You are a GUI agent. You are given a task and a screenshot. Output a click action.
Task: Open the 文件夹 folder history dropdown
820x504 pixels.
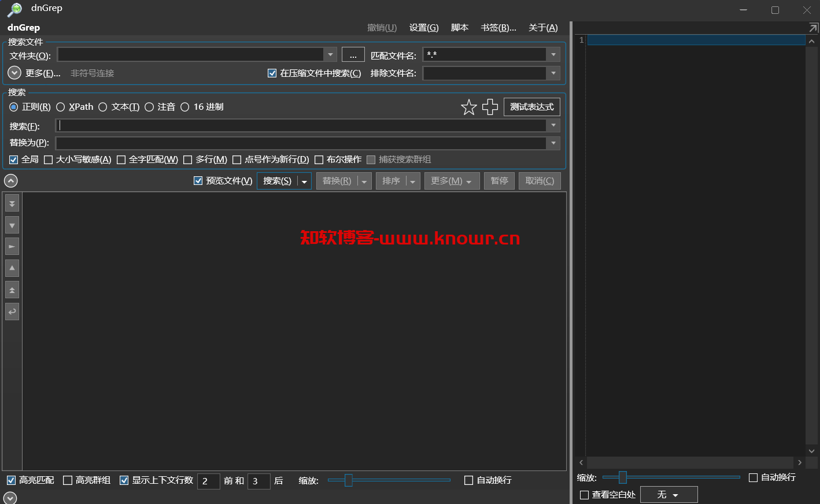[330, 54]
